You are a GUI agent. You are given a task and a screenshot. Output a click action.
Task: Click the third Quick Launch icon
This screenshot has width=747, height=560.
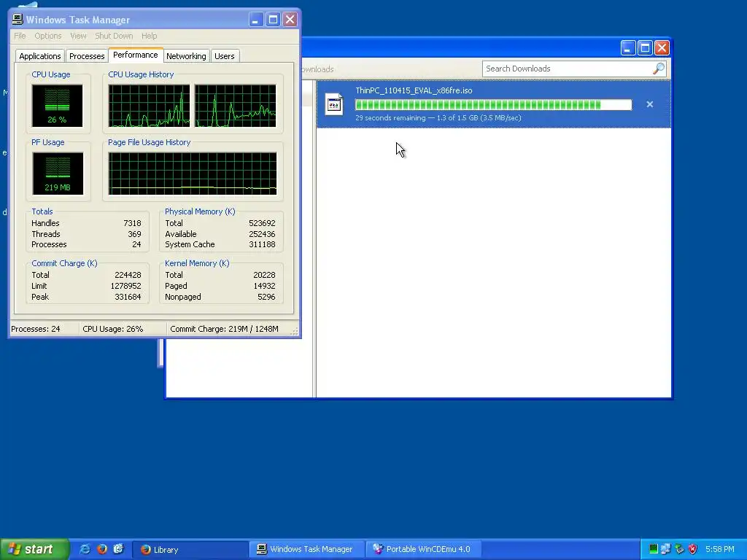click(x=119, y=549)
